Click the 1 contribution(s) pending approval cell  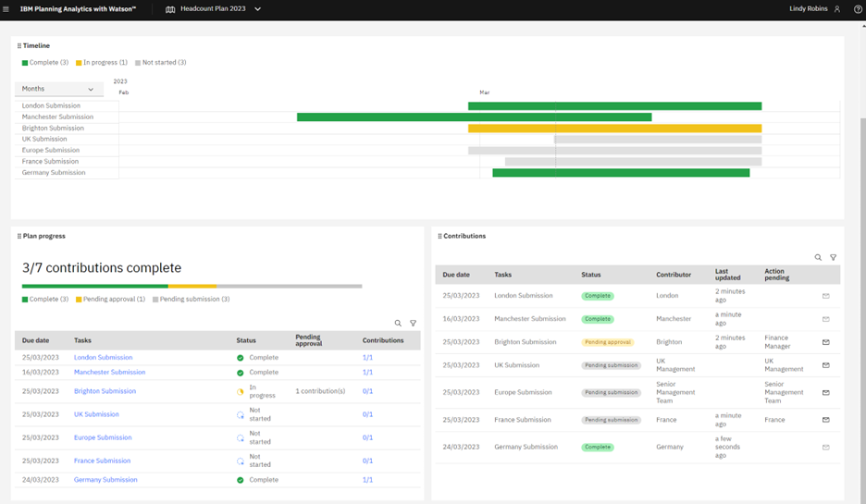coord(320,391)
